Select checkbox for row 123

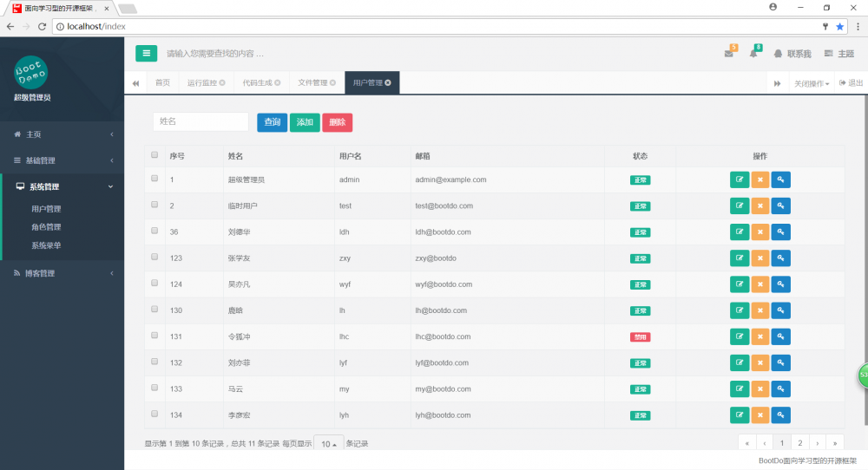pos(155,257)
